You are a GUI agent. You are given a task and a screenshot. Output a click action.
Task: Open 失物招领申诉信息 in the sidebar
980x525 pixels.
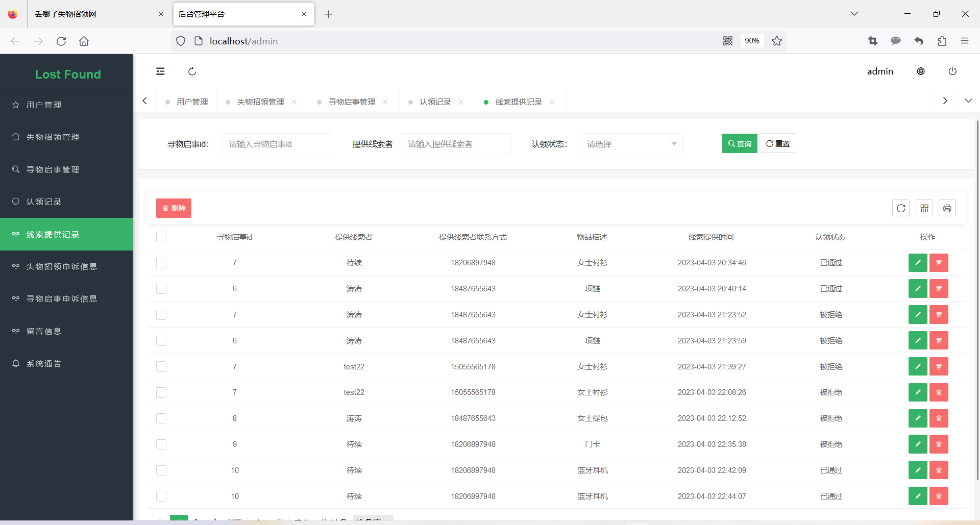click(66, 266)
